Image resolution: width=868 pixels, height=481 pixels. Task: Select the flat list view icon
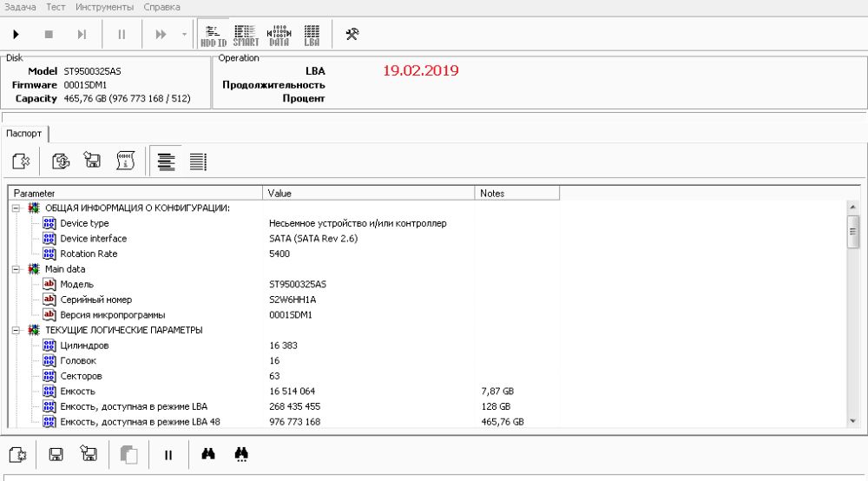click(x=198, y=161)
